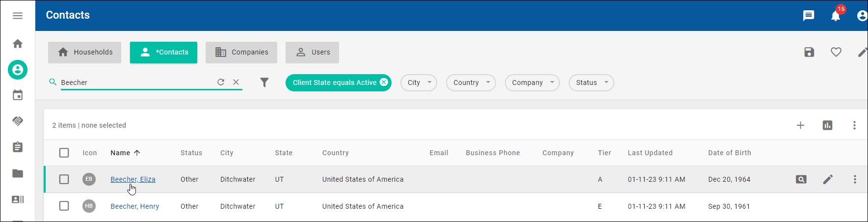Switch to the Companies tab
Image resolution: width=868 pixels, height=222 pixels.
pos(241,53)
